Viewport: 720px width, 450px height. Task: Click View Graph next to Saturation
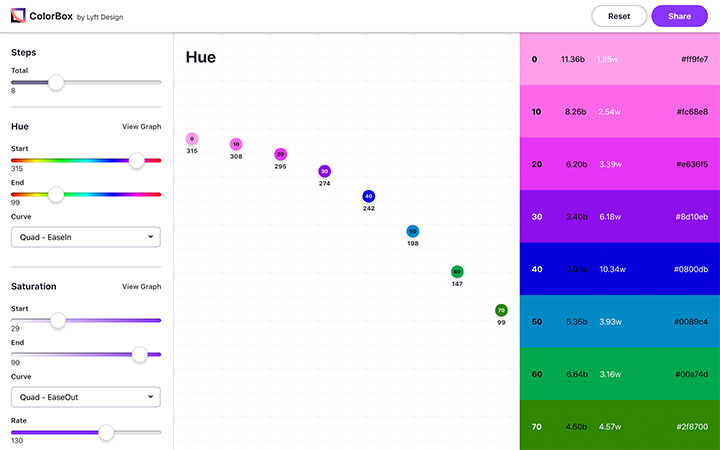141,287
